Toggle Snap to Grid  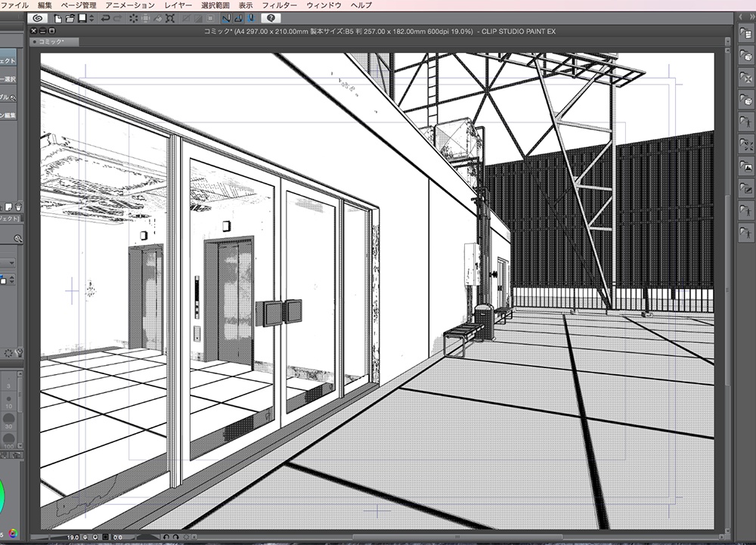[250, 18]
